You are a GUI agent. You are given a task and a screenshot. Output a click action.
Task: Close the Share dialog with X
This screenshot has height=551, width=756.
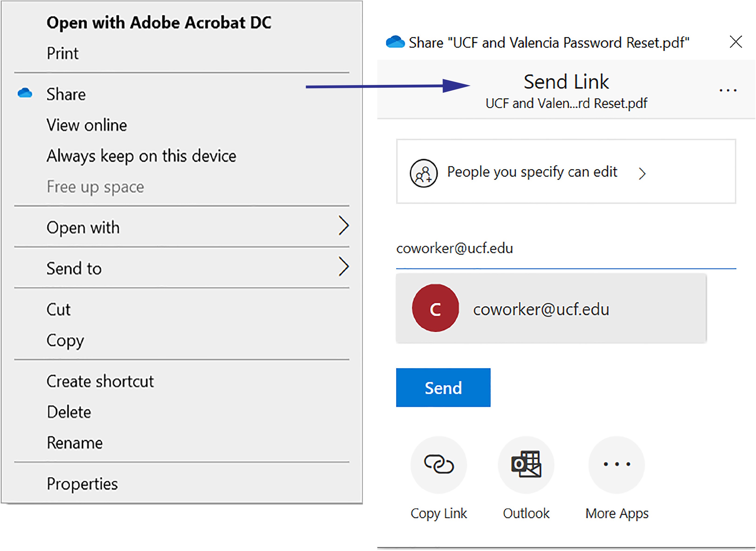[x=736, y=42]
